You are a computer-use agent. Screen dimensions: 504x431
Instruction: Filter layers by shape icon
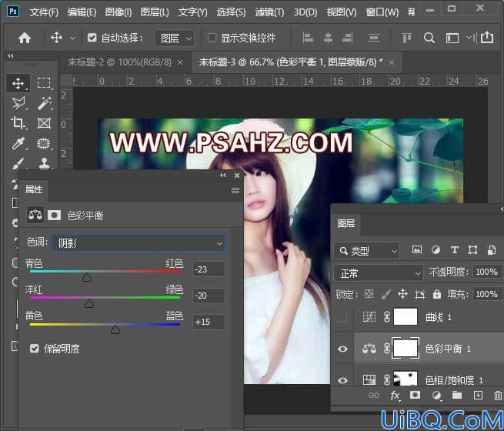[x=472, y=249]
